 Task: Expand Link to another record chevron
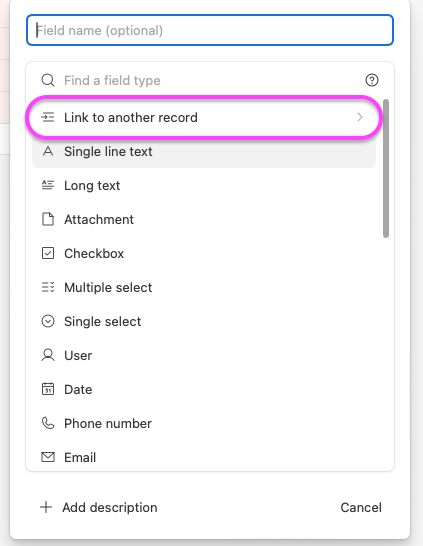(x=360, y=117)
